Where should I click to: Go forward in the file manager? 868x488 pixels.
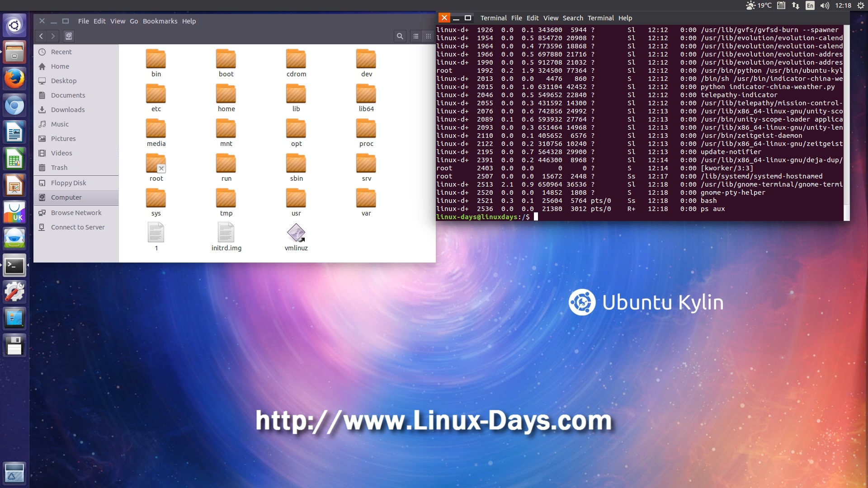click(53, 36)
